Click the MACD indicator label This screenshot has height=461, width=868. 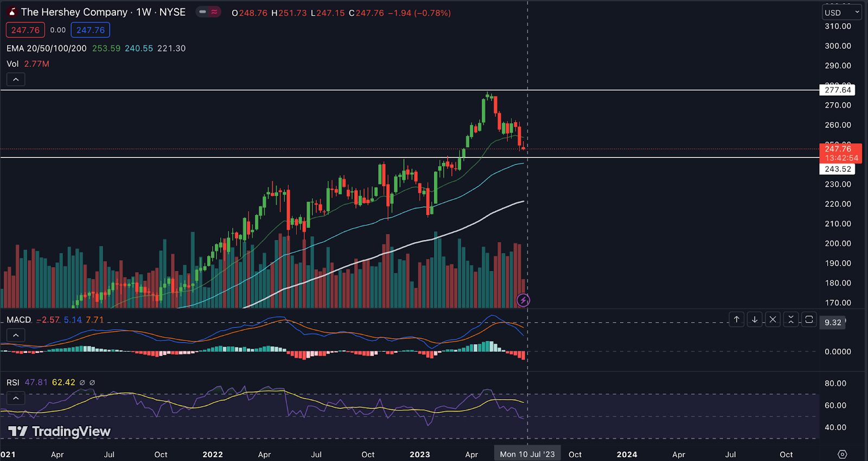pyautogui.click(x=19, y=320)
